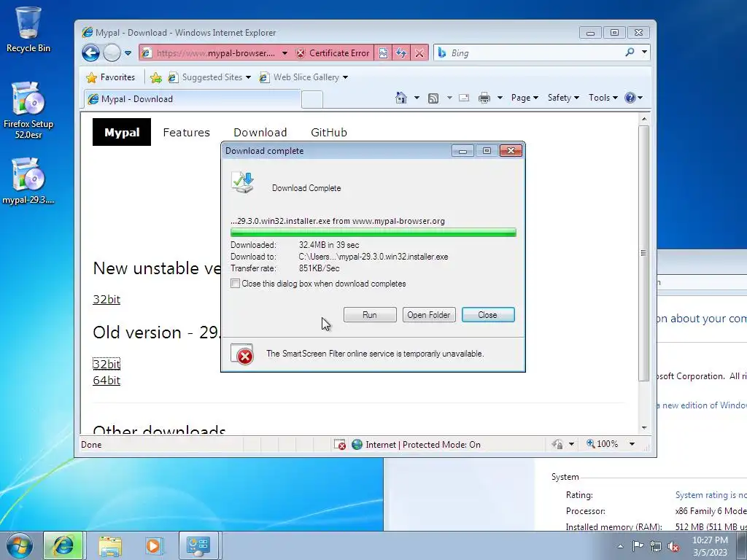Open Windows Explorer from taskbar
This screenshot has height=560, width=747.
109,545
